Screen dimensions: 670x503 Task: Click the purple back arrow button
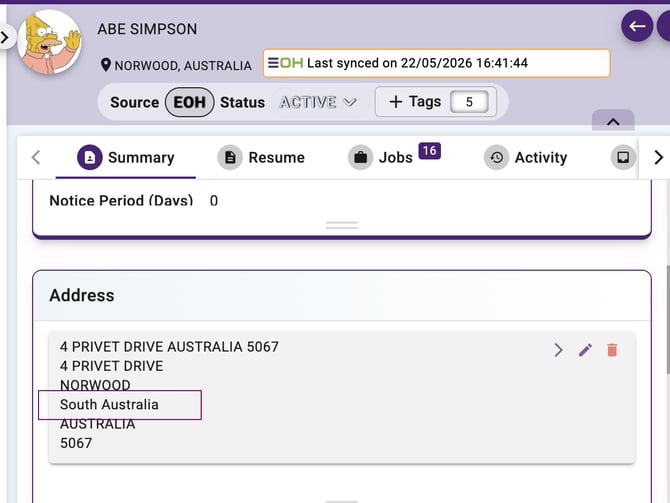tap(637, 26)
